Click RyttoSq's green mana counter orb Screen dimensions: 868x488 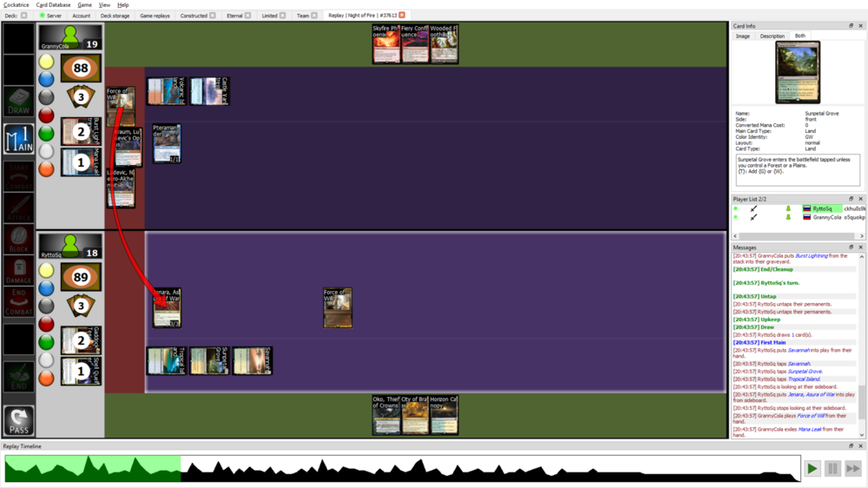46,342
